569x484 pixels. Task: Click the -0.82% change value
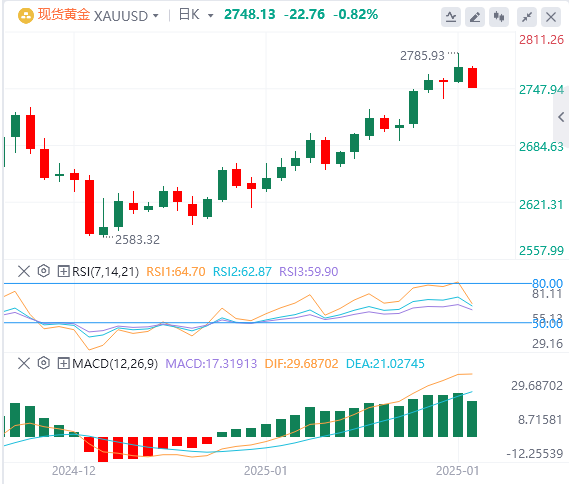(x=355, y=15)
